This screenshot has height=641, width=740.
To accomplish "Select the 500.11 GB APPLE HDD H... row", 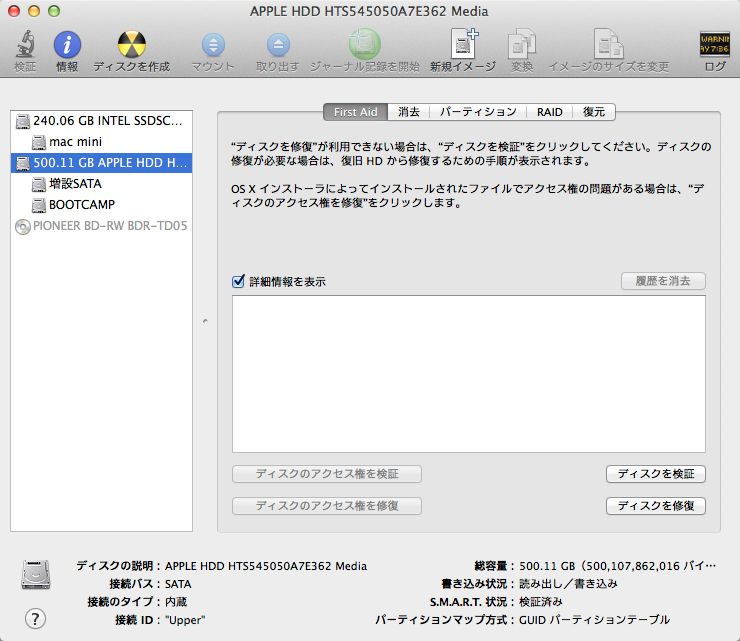I will 101,163.
